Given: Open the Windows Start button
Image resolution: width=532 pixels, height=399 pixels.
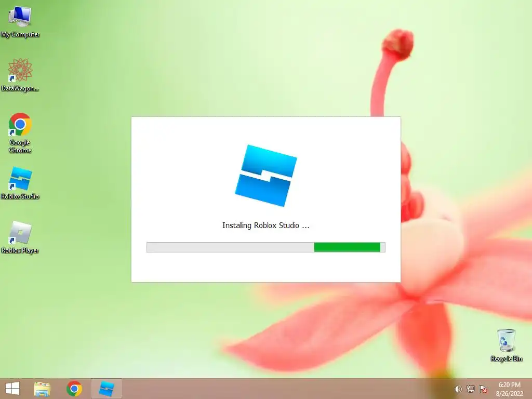Looking at the screenshot, I should tap(12, 389).
